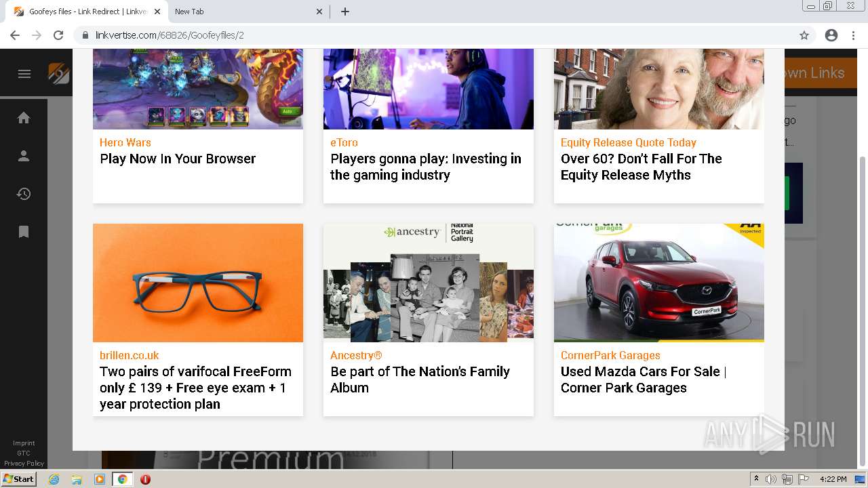
Task: Open the glasses ad image
Action: [198, 283]
